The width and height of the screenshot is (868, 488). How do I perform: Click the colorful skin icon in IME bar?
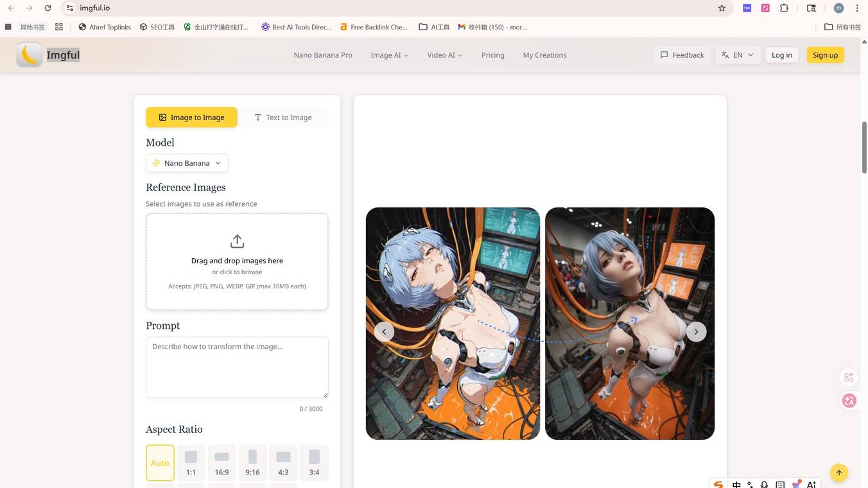coord(796,485)
